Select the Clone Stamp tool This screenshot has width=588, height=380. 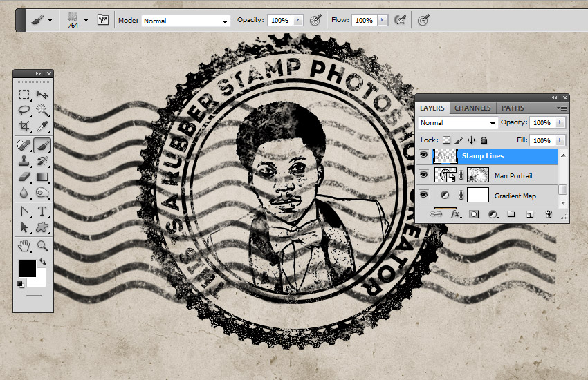(x=24, y=161)
